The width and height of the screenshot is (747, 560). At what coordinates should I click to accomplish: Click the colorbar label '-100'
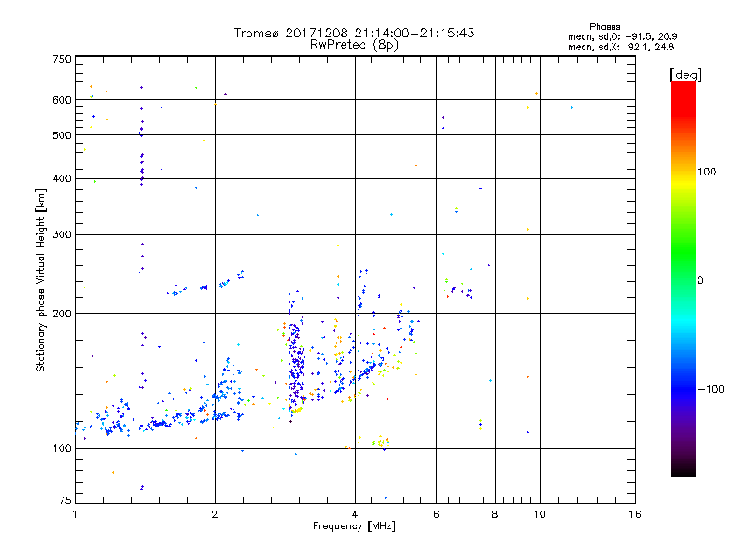pos(711,389)
